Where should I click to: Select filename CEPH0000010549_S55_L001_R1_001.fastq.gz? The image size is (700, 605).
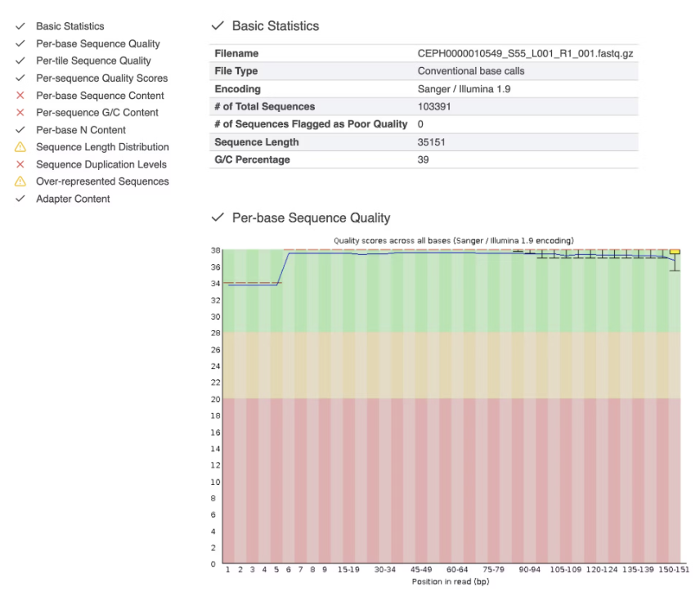[x=525, y=53]
